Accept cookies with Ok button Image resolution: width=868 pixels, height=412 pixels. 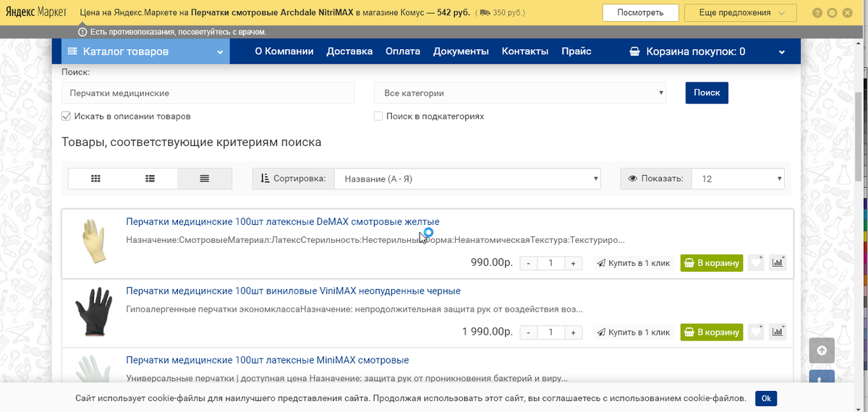tap(766, 398)
